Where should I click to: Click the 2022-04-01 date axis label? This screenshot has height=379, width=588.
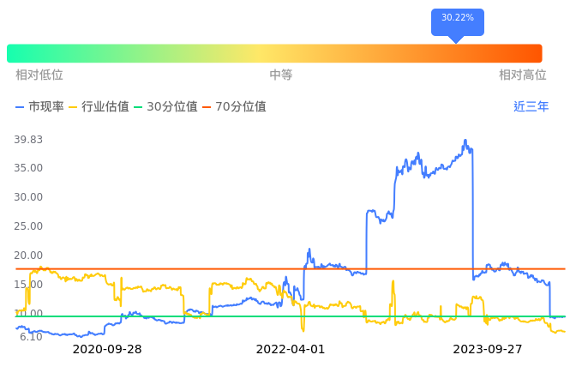(x=291, y=349)
